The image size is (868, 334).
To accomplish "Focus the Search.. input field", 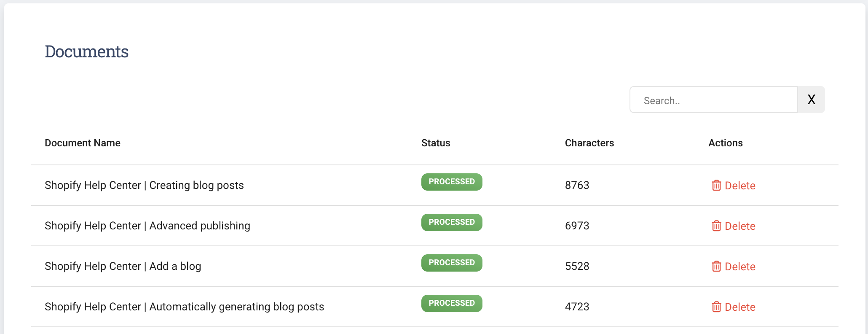I will click(714, 100).
